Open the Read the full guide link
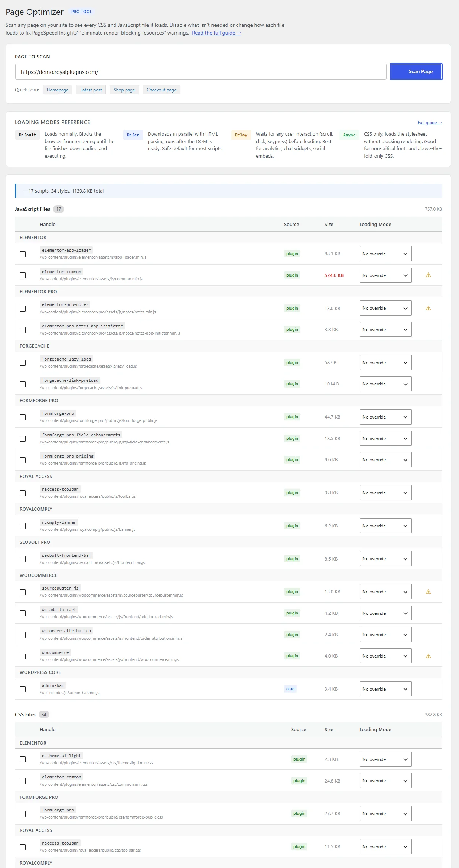The image size is (459, 868). pos(217,33)
